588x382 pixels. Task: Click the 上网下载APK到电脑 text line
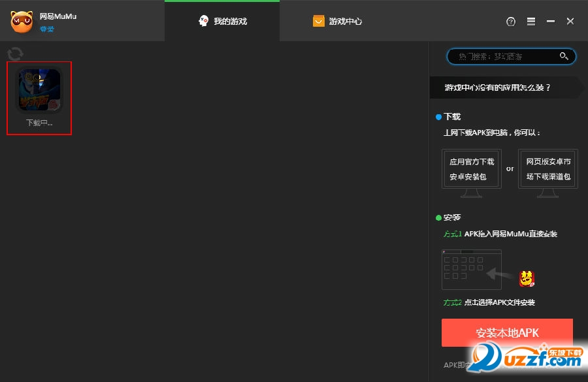click(x=491, y=133)
